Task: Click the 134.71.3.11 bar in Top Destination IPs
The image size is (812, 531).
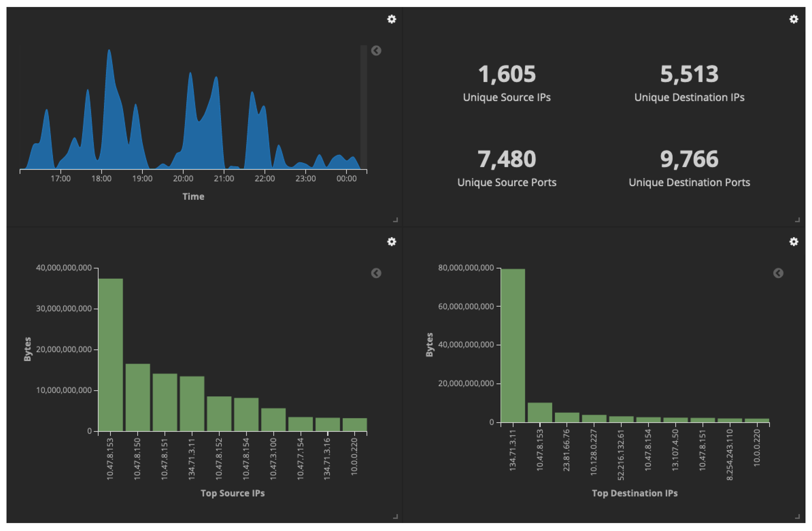Action: pyautogui.click(x=513, y=346)
